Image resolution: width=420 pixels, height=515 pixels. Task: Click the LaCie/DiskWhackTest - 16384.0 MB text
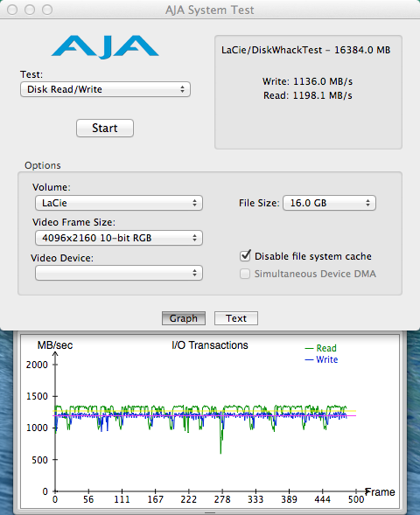pos(305,50)
